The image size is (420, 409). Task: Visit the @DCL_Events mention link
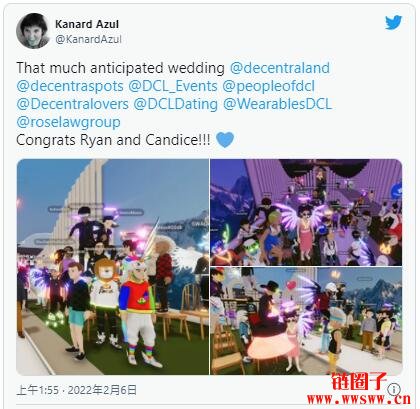(173, 86)
